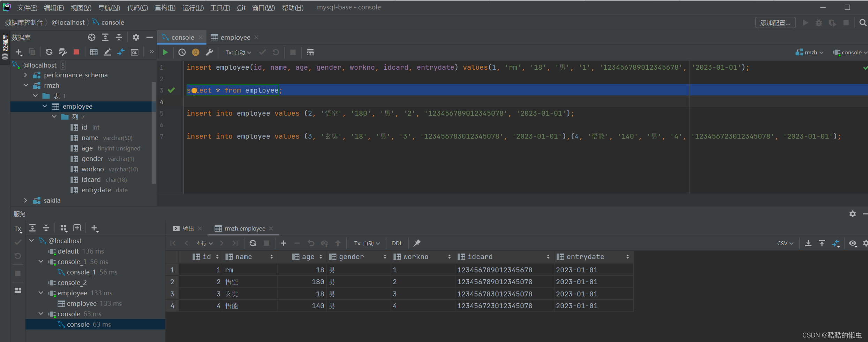Refresh the data source in the database panel

point(49,52)
